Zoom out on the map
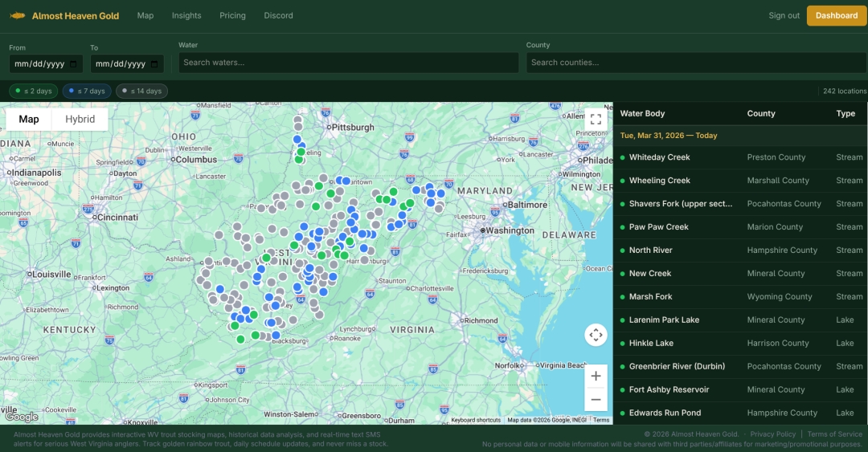The height and width of the screenshot is (452, 868). click(596, 399)
